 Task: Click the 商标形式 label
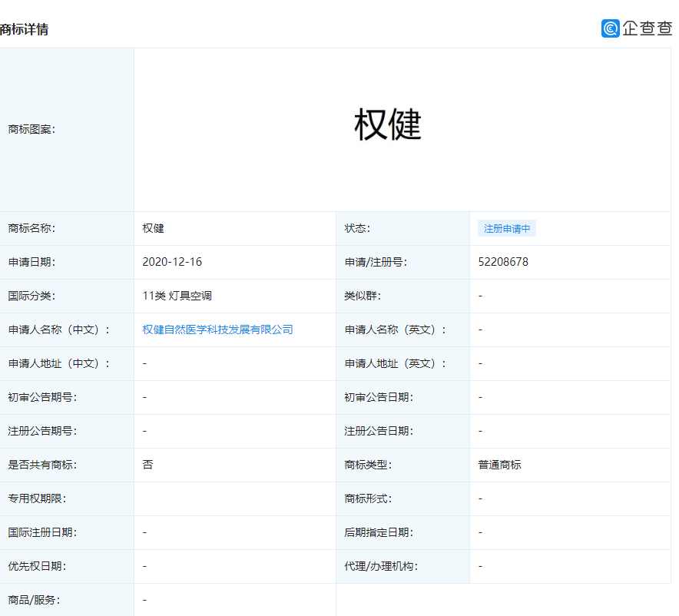tap(368, 498)
